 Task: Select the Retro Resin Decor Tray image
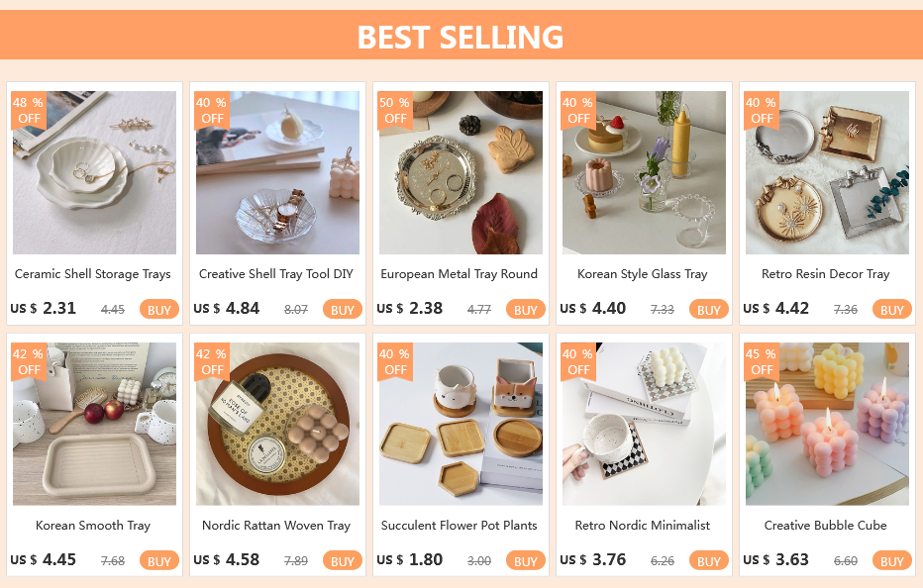pyautogui.click(x=827, y=172)
